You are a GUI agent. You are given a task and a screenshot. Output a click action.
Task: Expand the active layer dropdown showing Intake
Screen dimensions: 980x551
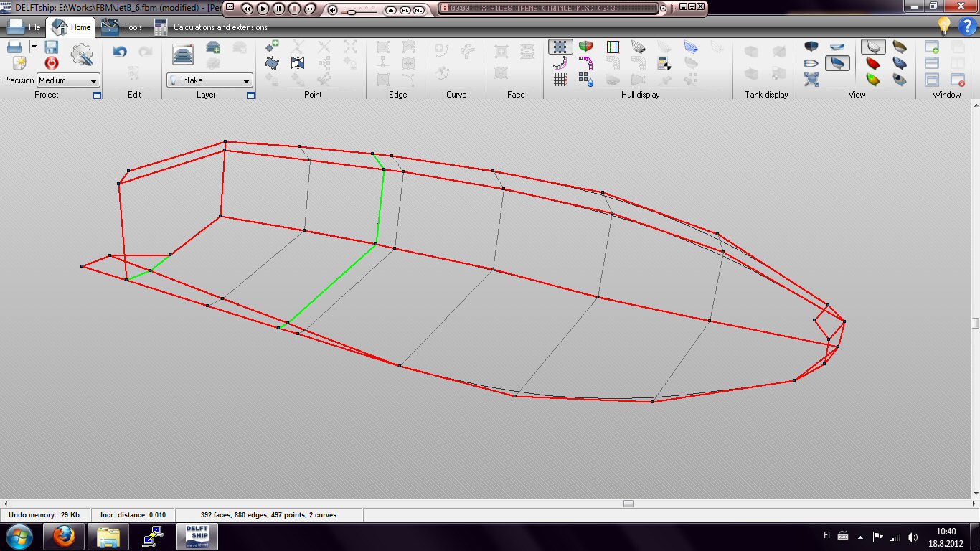209,80
